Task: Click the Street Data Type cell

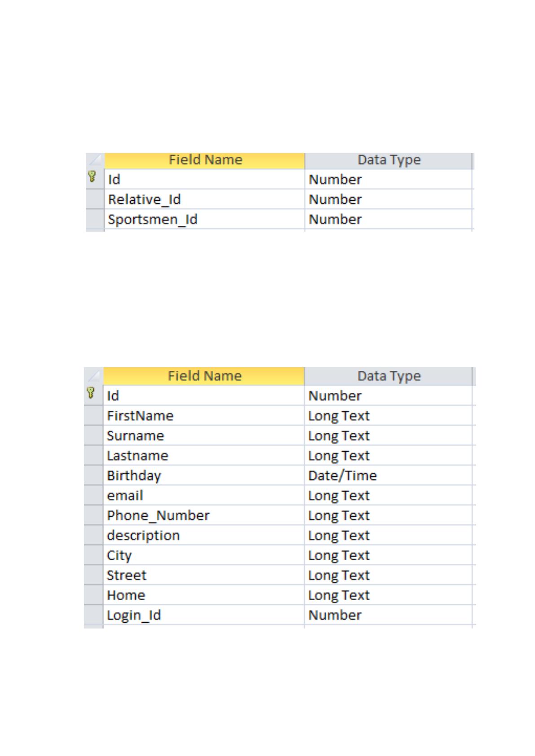Action: tap(389, 575)
